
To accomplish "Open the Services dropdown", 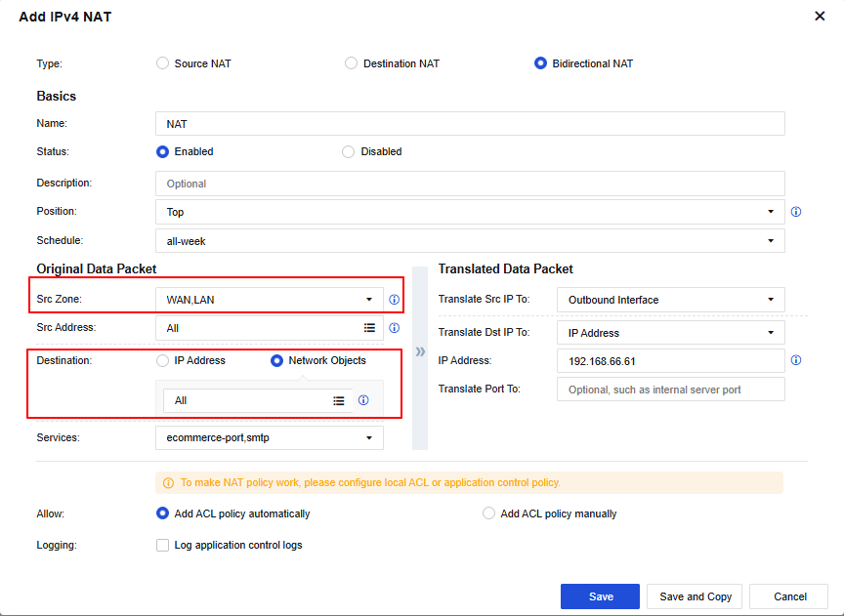I will tap(269, 438).
